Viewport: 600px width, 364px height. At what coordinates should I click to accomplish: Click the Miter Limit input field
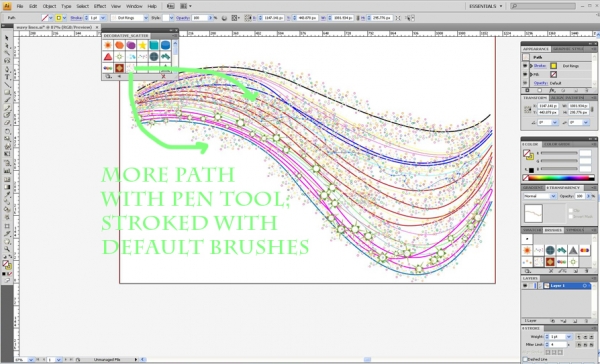coord(558,345)
